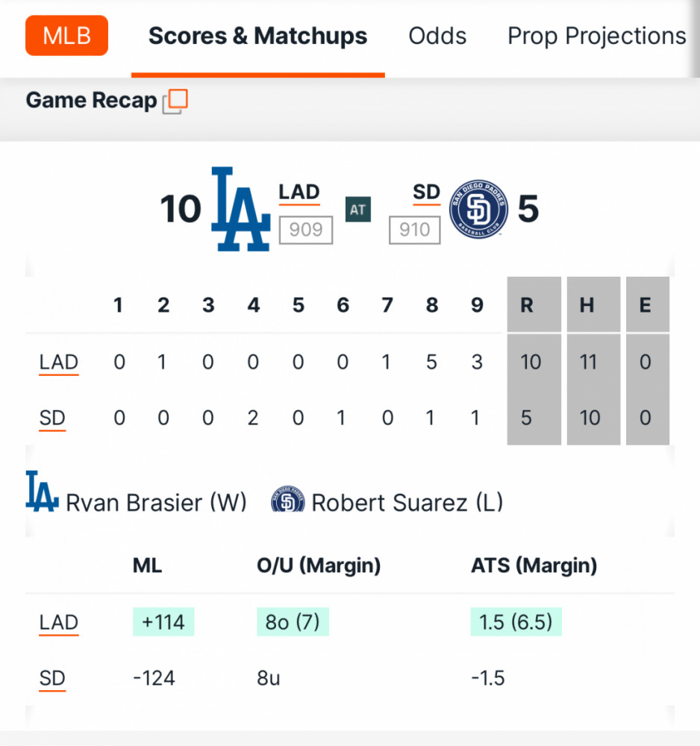The image size is (700, 746).
Task: Click the San Diego Padres round logo
Action: (x=478, y=209)
